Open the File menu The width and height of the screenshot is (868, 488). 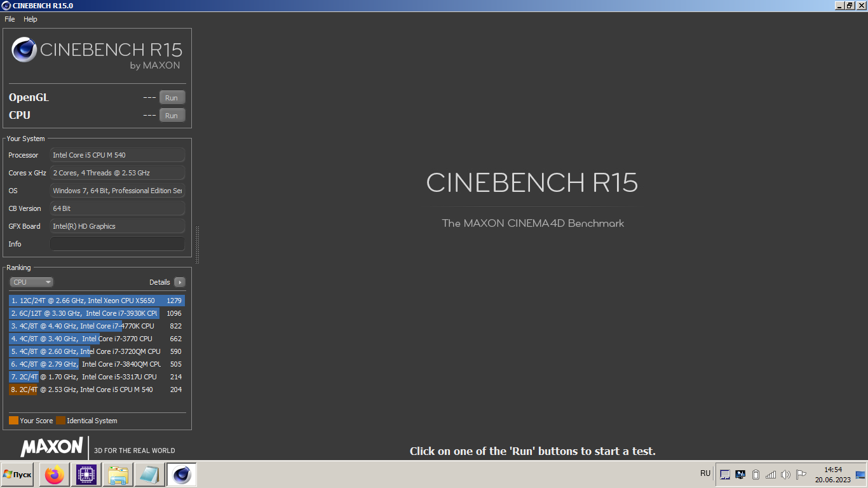tap(10, 19)
